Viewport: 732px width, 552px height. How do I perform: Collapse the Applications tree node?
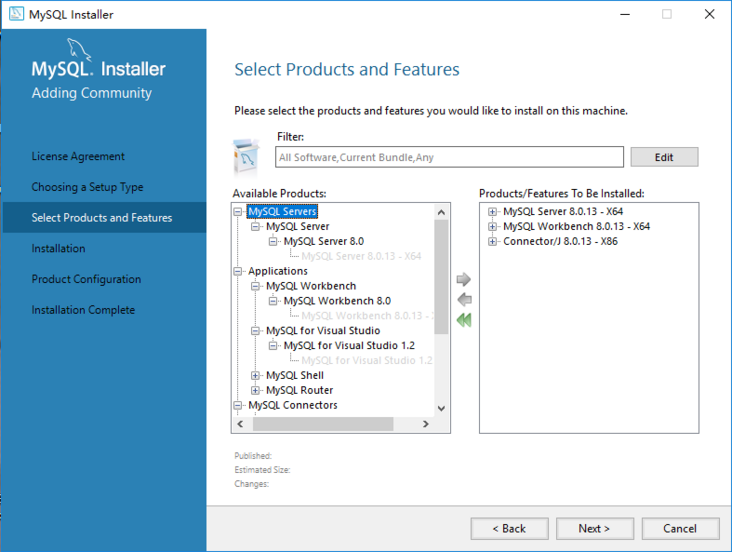click(238, 271)
